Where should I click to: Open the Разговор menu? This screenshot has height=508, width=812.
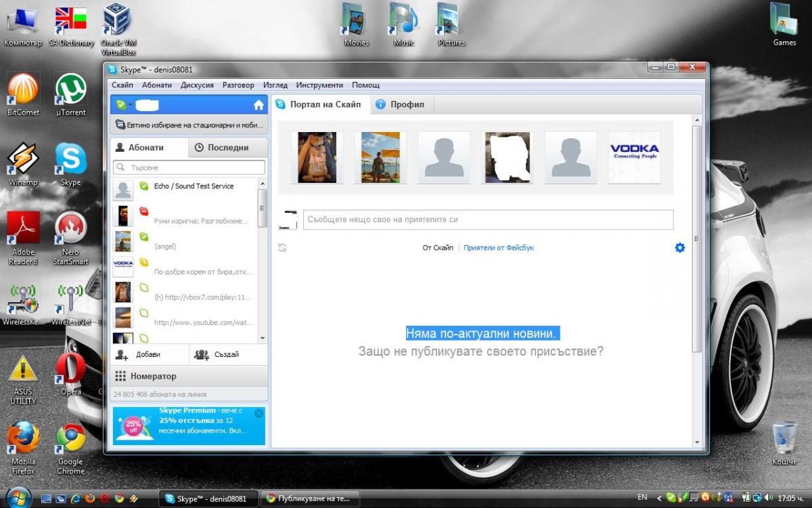[238, 85]
